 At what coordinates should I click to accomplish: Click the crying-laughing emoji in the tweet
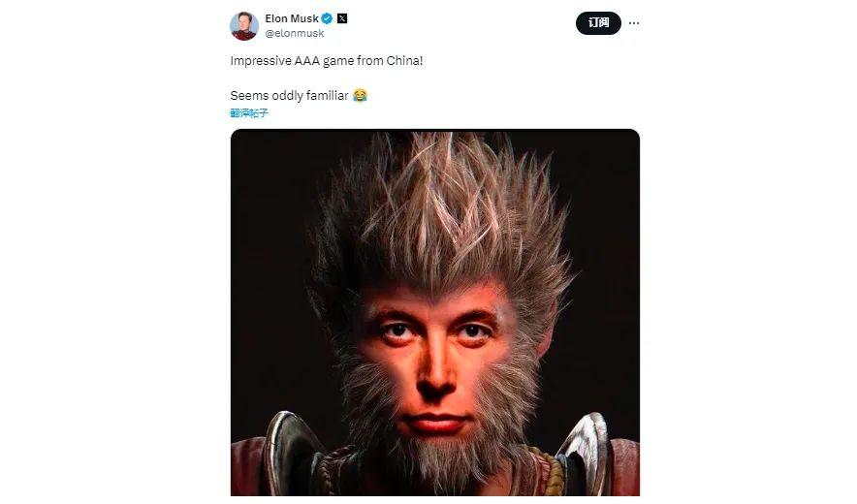coord(360,96)
